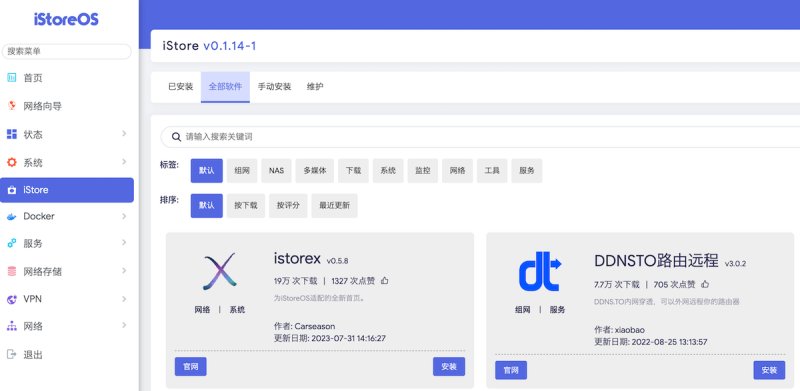Filter by the 服务 tag
Screen dimensions: 800x391
[x=527, y=170]
